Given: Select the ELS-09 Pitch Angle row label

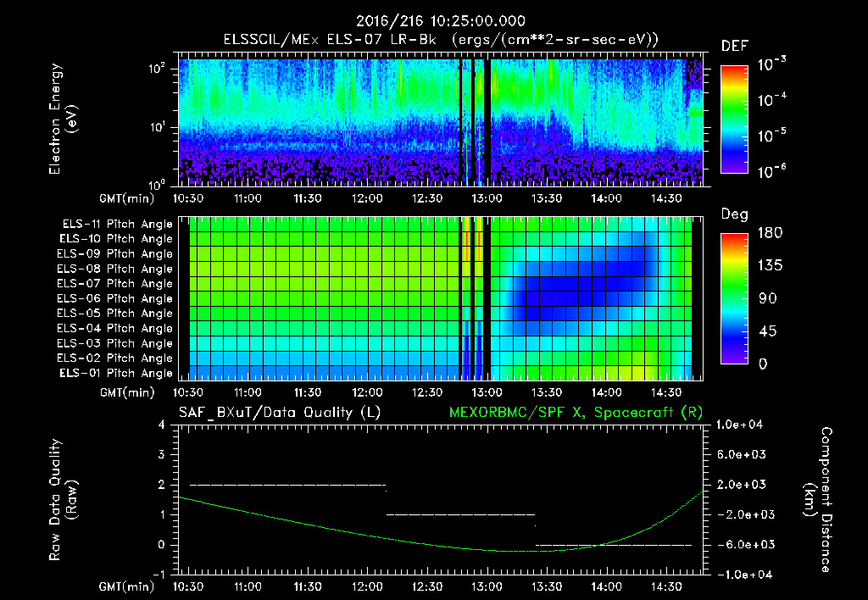Looking at the screenshot, I should pos(115,254).
